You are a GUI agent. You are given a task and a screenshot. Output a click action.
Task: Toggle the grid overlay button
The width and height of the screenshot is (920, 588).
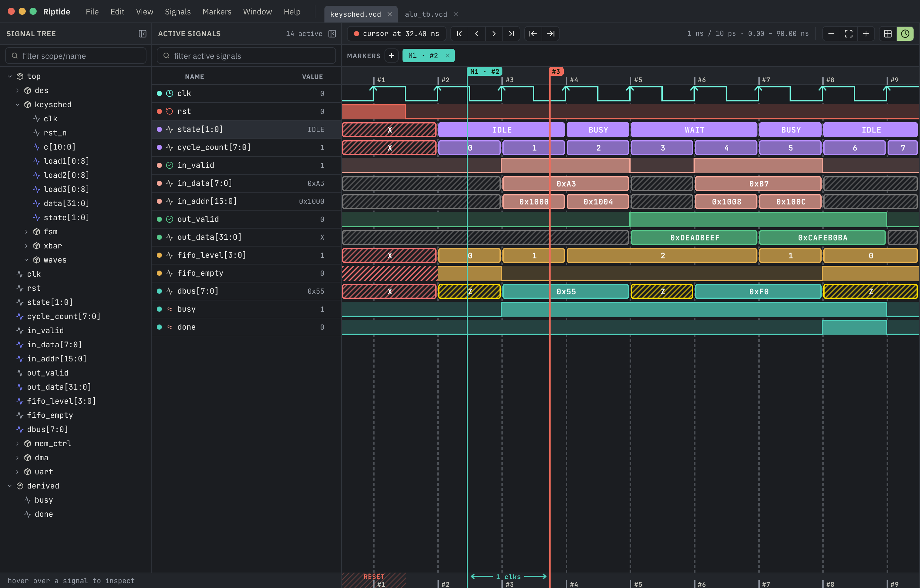tap(888, 34)
